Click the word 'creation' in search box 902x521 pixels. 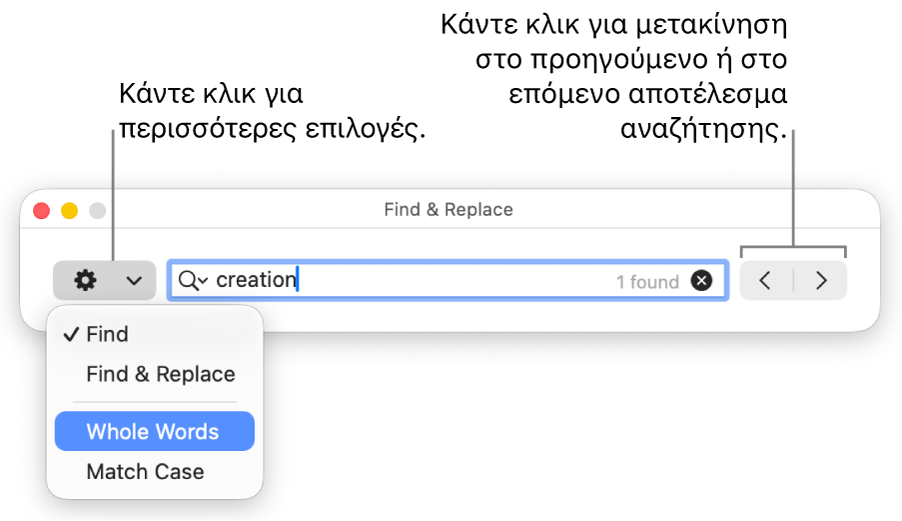point(256,280)
